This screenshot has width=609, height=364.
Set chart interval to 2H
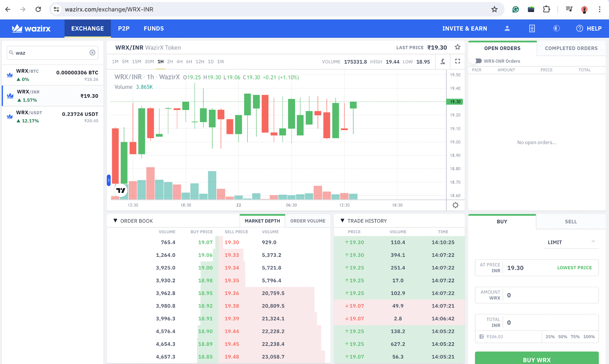click(170, 62)
